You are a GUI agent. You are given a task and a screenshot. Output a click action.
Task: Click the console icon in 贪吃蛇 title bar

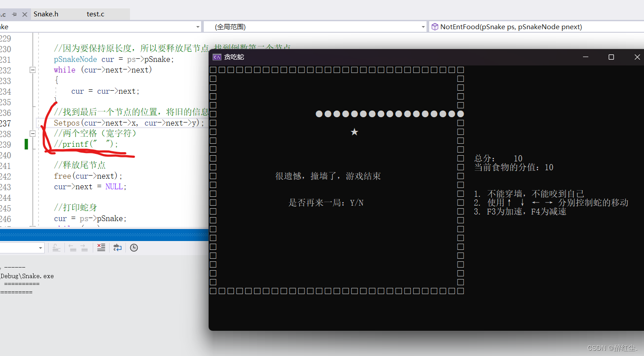pos(217,57)
